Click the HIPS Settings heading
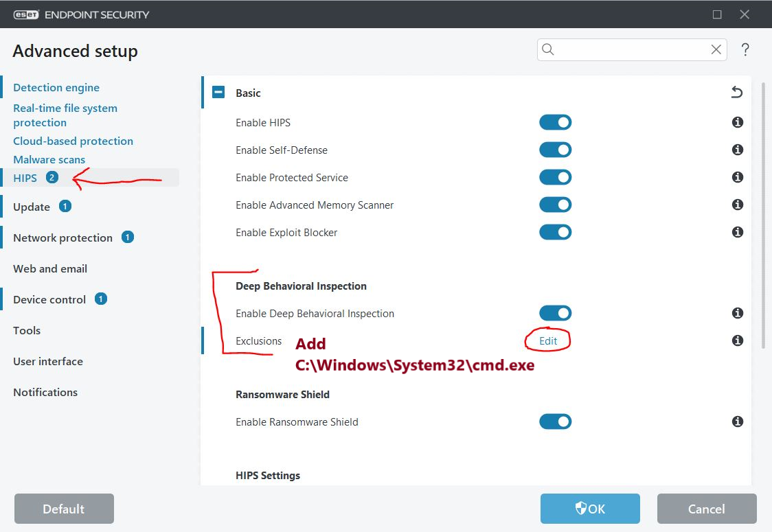Viewport: 772px width, 532px height. 268,476
